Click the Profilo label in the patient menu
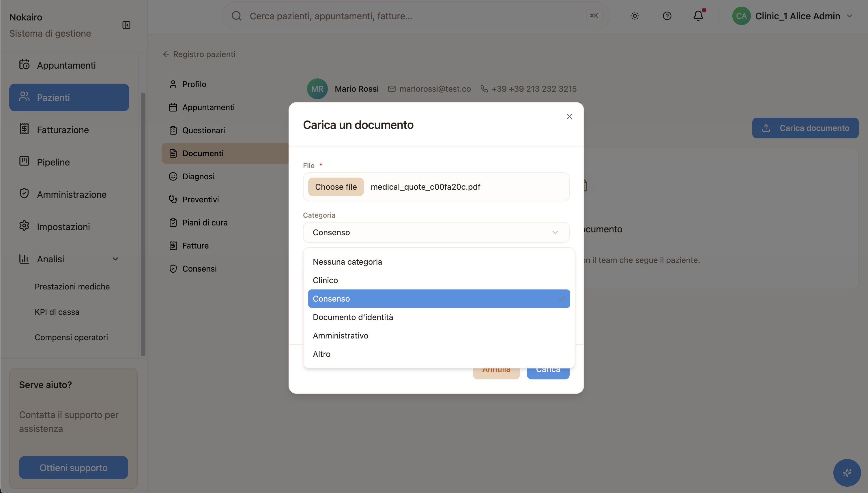 194,84
